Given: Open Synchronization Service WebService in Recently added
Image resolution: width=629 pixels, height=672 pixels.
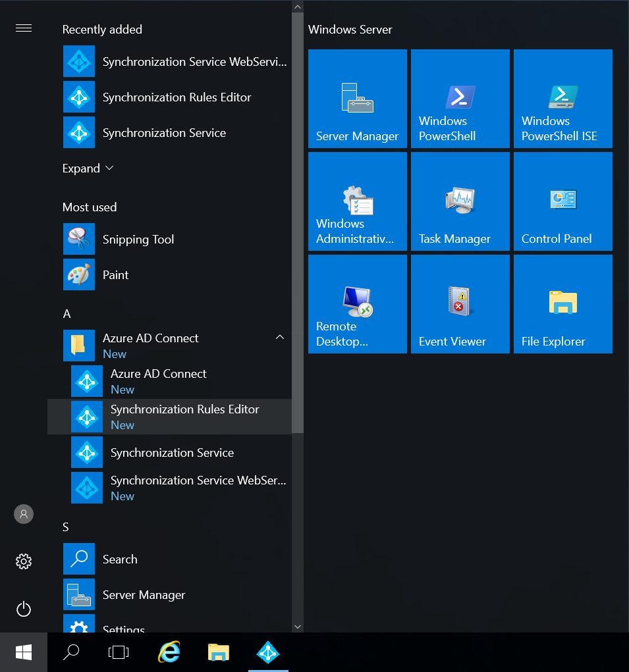Looking at the screenshot, I should coord(169,61).
